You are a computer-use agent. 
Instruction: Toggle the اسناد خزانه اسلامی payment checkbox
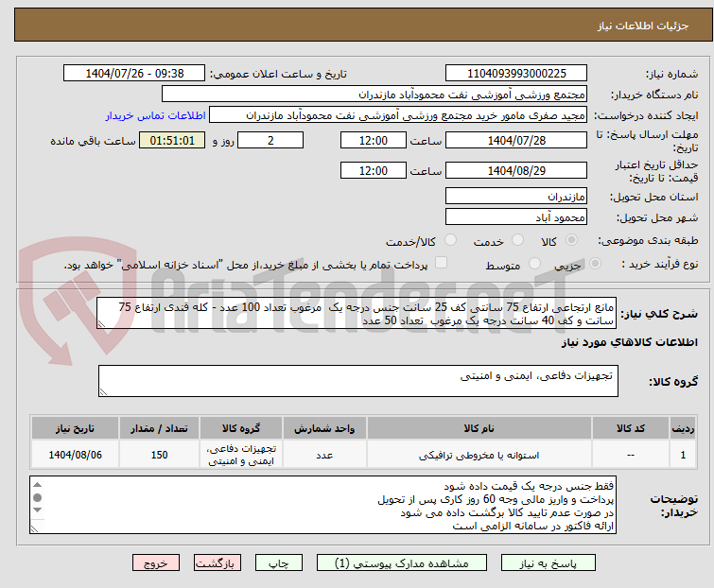pyautogui.click(x=440, y=265)
